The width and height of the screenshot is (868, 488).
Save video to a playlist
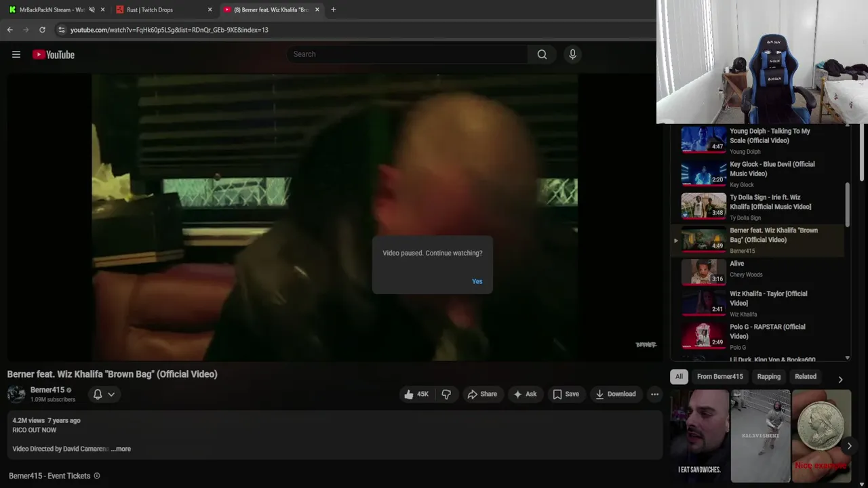pos(566,394)
